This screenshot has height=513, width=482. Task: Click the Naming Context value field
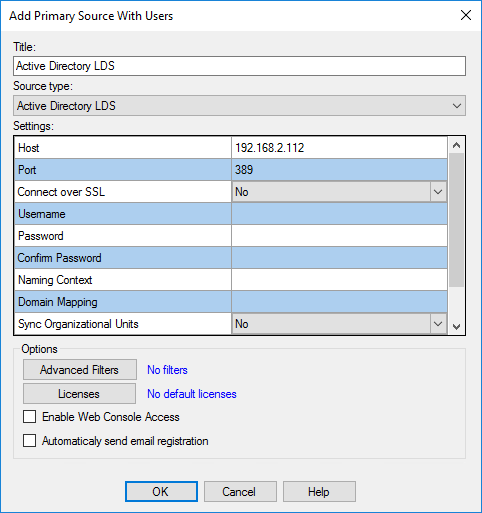(339, 280)
